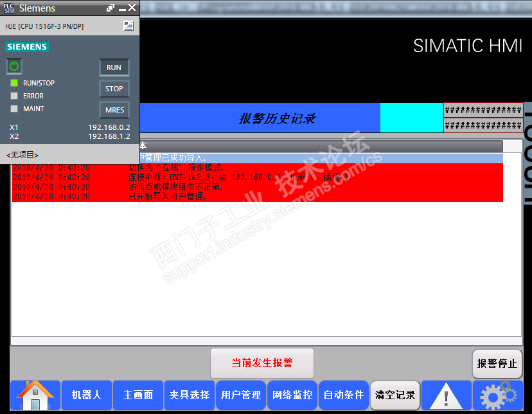The height and width of the screenshot is (414, 532).
Task: Click MRES memory reset button
Action: point(114,110)
